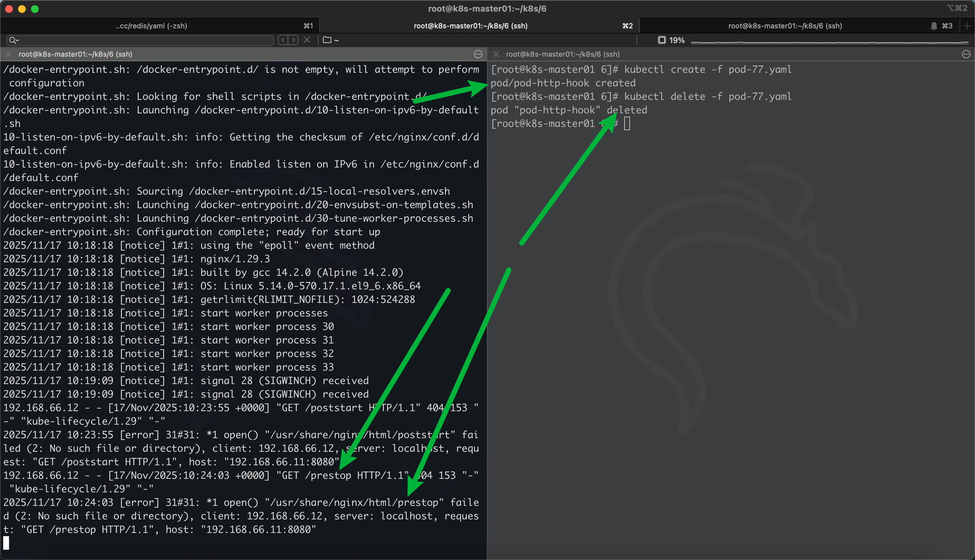The height and width of the screenshot is (560, 975).
Task: Close the right split pane
Action: (496, 54)
